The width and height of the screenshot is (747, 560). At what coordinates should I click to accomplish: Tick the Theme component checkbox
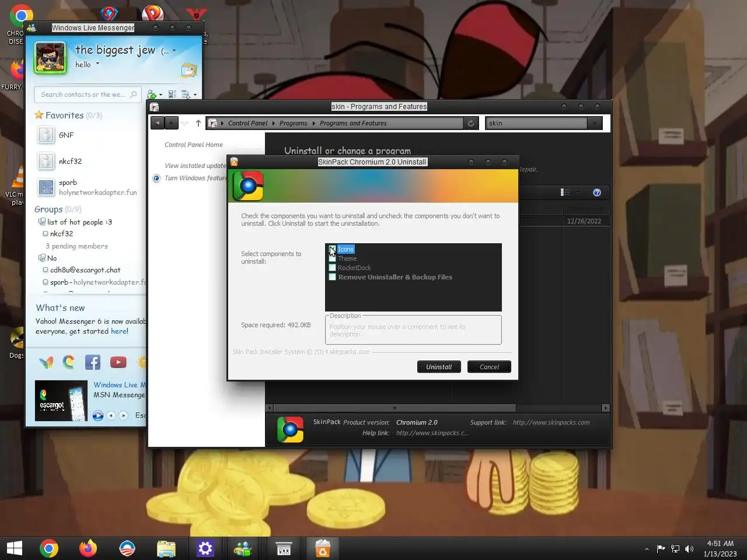point(332,258)
